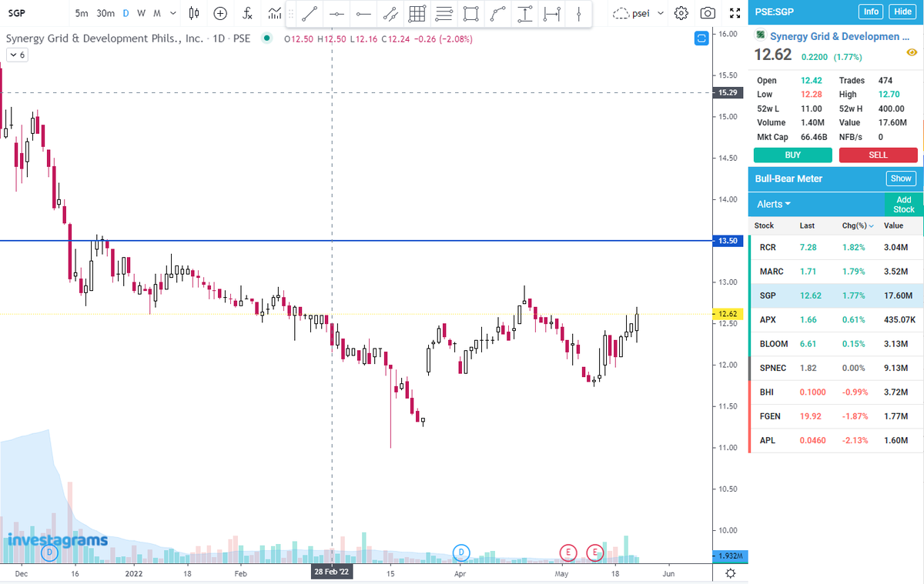Select BHI in the watchlist
The width and height of the screenshot is (924, 584).
pos(835,392)
